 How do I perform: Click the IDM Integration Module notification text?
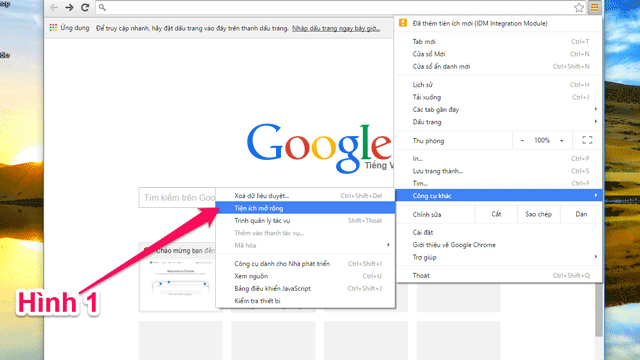coord(480,23)
